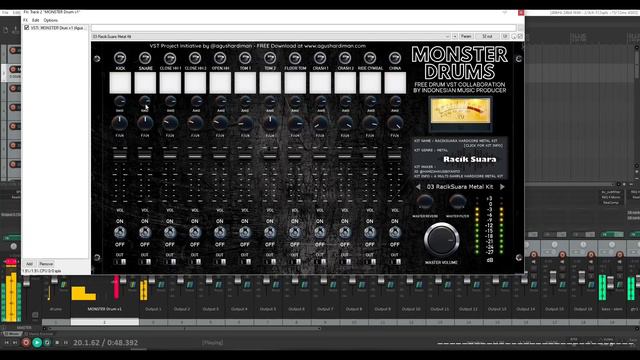
Task: Click the REAPER transport Play button
Action: [37, 342]
